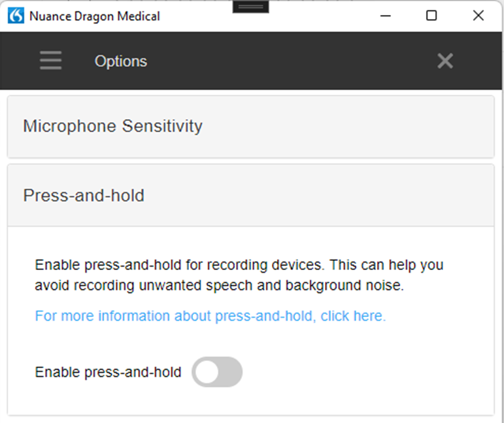Open the hamburger menu in Options header
The width and height of the screenshot is (504, 423).
50,61
